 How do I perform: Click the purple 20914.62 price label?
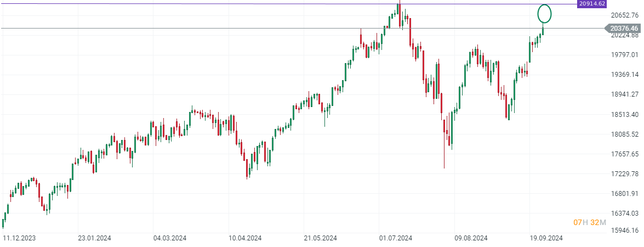594,4
